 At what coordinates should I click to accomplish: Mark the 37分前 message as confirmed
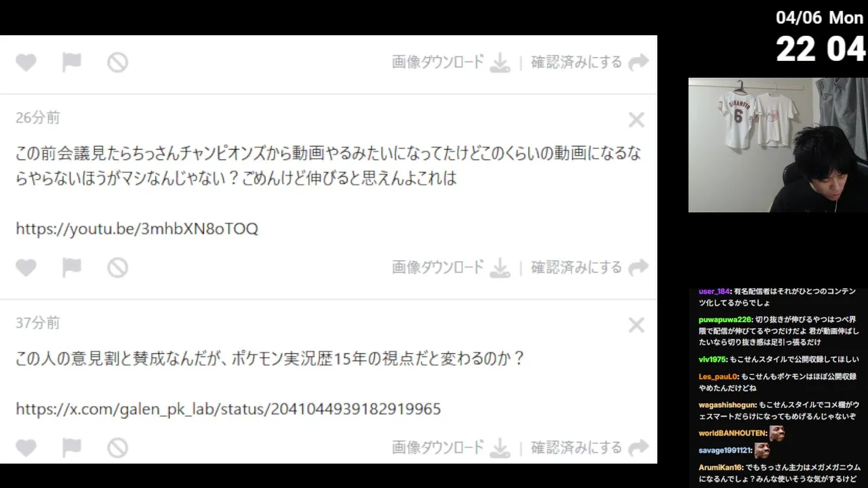click(x=589, y=448)
